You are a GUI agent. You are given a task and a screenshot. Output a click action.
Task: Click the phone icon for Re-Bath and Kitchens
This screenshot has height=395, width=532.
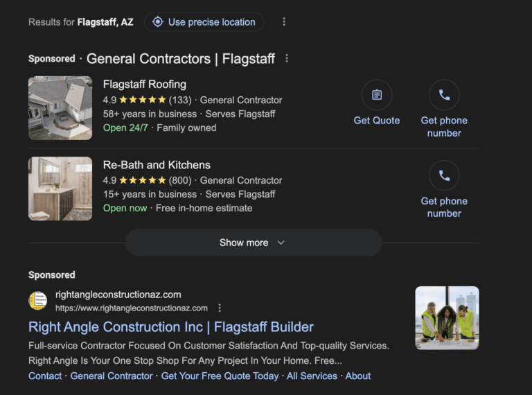(444, 176)
